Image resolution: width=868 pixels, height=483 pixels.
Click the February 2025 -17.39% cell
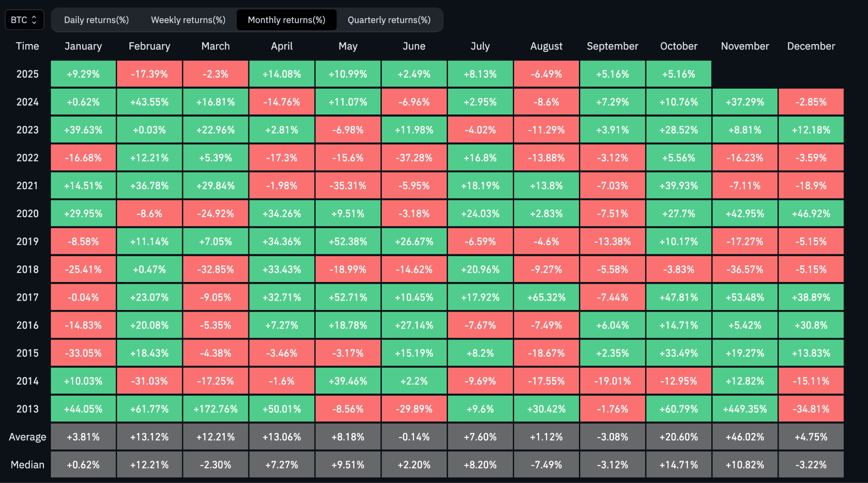[149, 74]
